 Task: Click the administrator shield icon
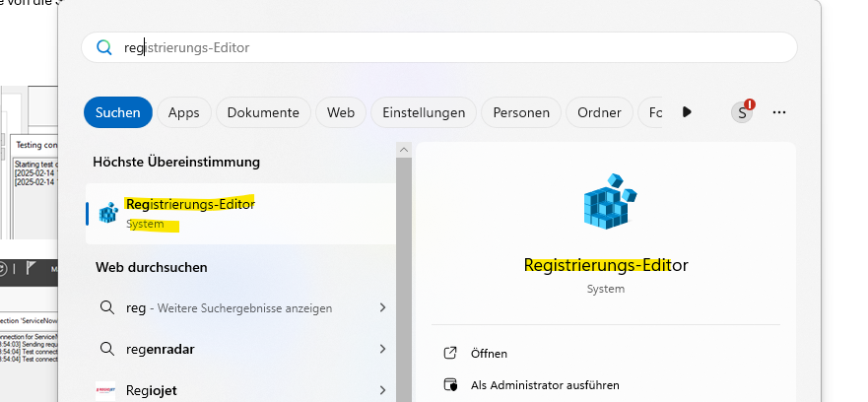pyautogui.click(x=451, y=385)
